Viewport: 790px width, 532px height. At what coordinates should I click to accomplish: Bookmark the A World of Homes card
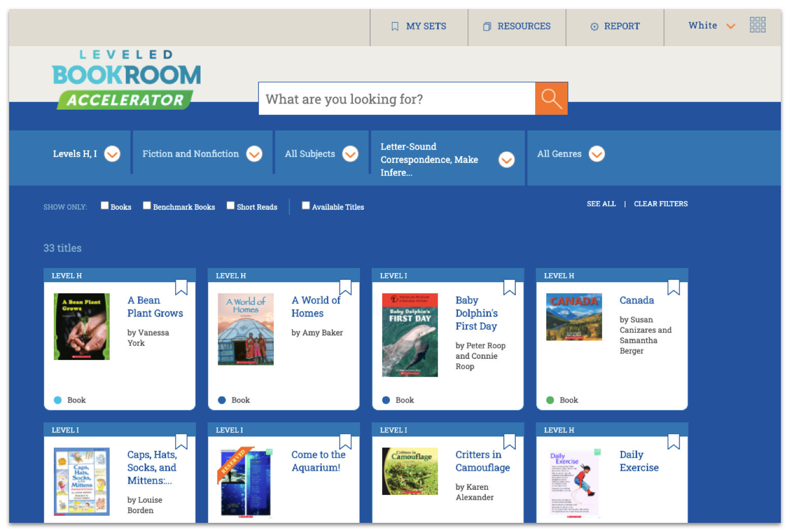click(x=345, y=287)
